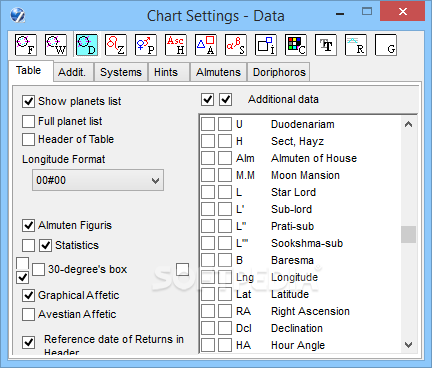Open the S stars settings icon
The height and width of the screenshot is (368, 432).
[236, 45]
